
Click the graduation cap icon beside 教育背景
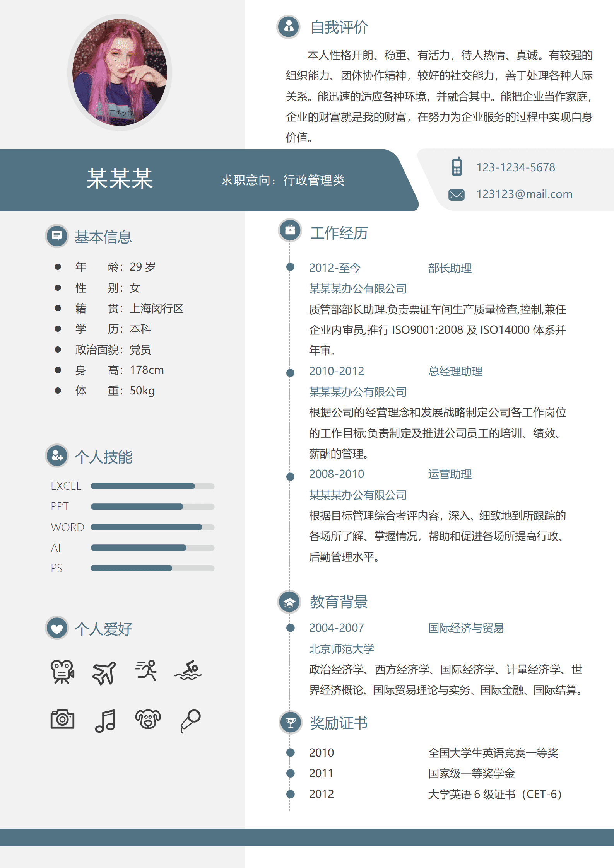(x=289, y=602)
